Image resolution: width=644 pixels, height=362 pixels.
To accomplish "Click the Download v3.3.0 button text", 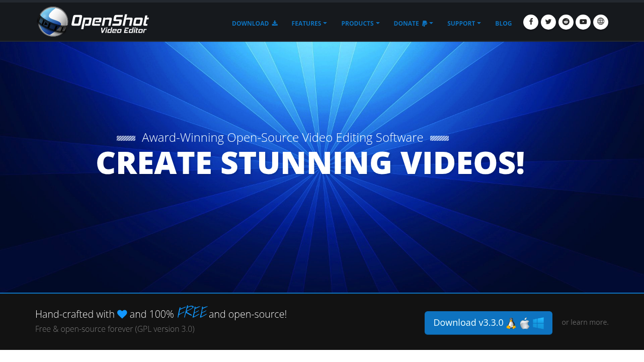I will pyautogui.click(x=468, y=323).
